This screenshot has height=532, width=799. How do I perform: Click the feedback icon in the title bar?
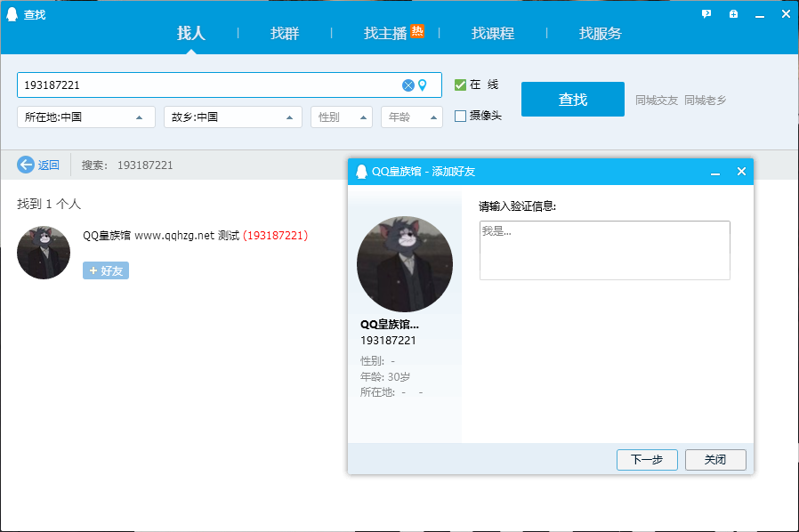[x=706, y=14]
